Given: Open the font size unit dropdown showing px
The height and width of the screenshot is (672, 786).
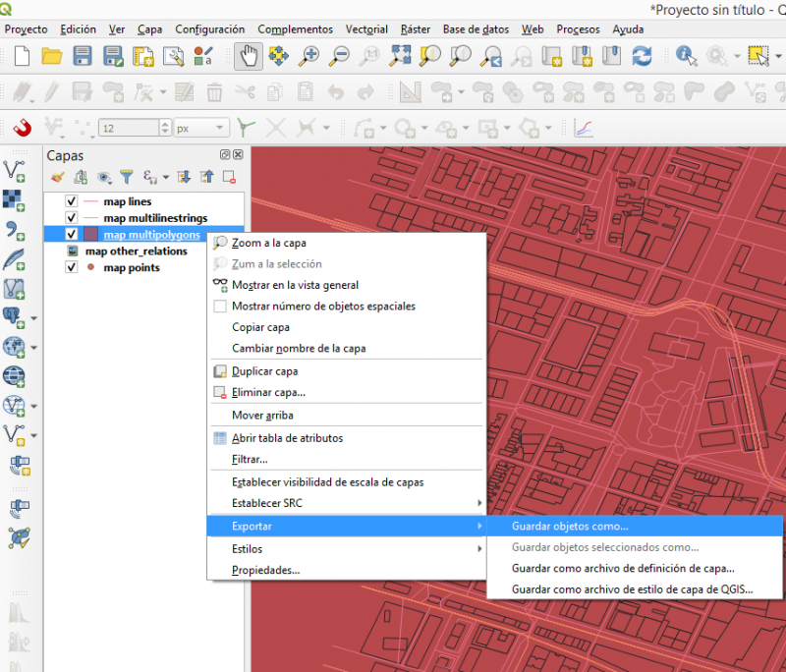Looking at the screenshot, I should point(218,126).
